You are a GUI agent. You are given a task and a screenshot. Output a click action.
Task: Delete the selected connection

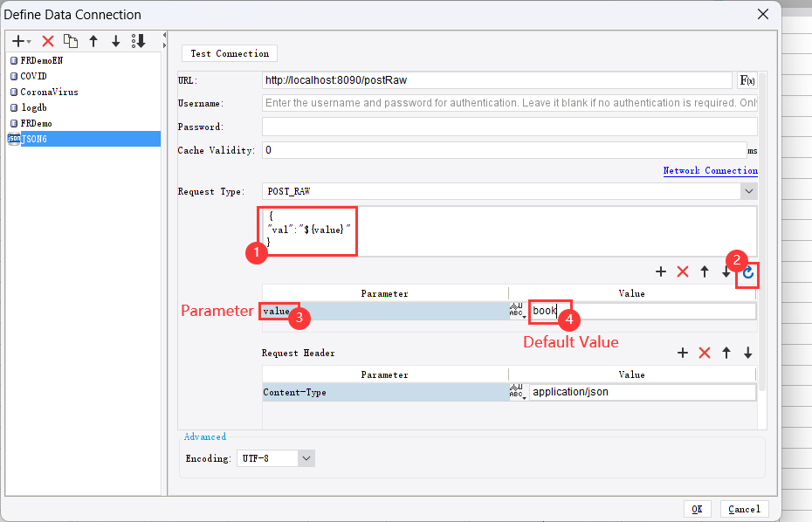pos(47,40)
